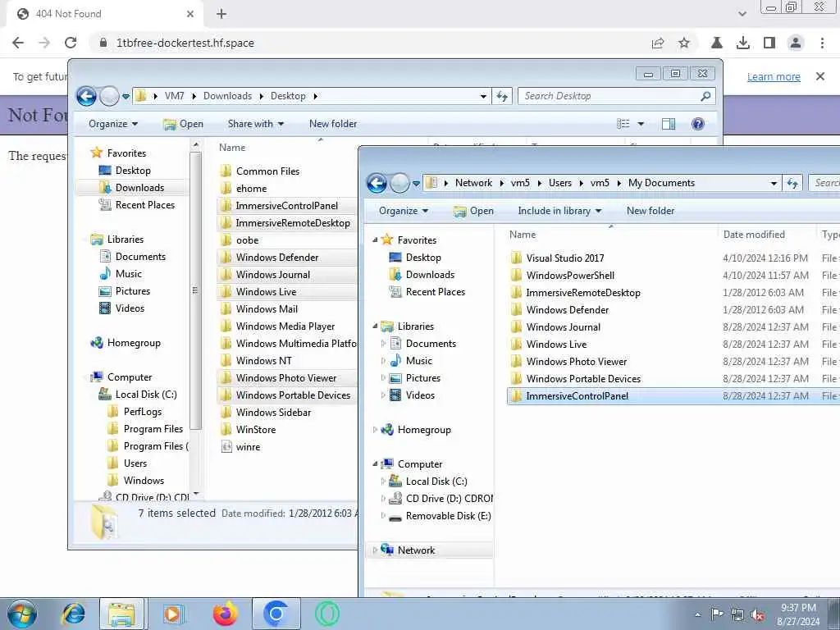Change view icon in Desktop window
Screen dimensions: 840x630
pos(623,124)
